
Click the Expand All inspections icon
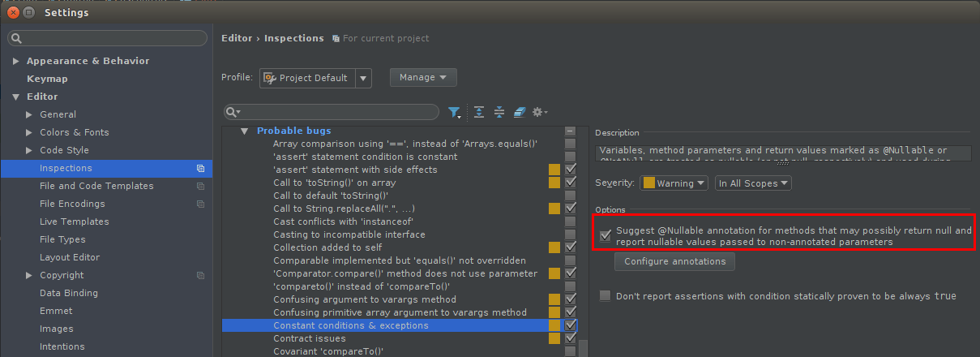(x=479, y=112)
